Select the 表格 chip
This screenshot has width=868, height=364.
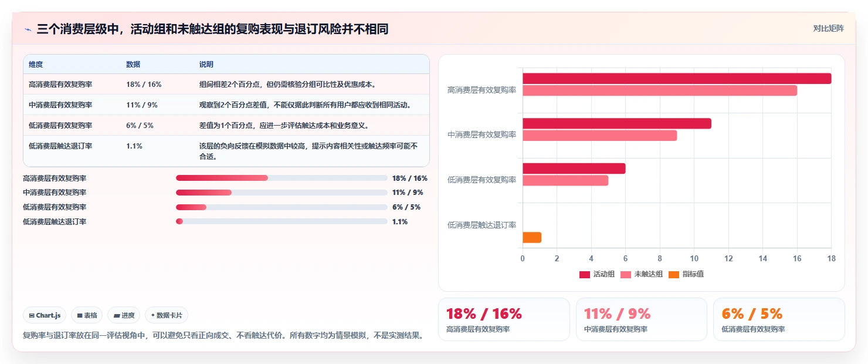point(87,315)
